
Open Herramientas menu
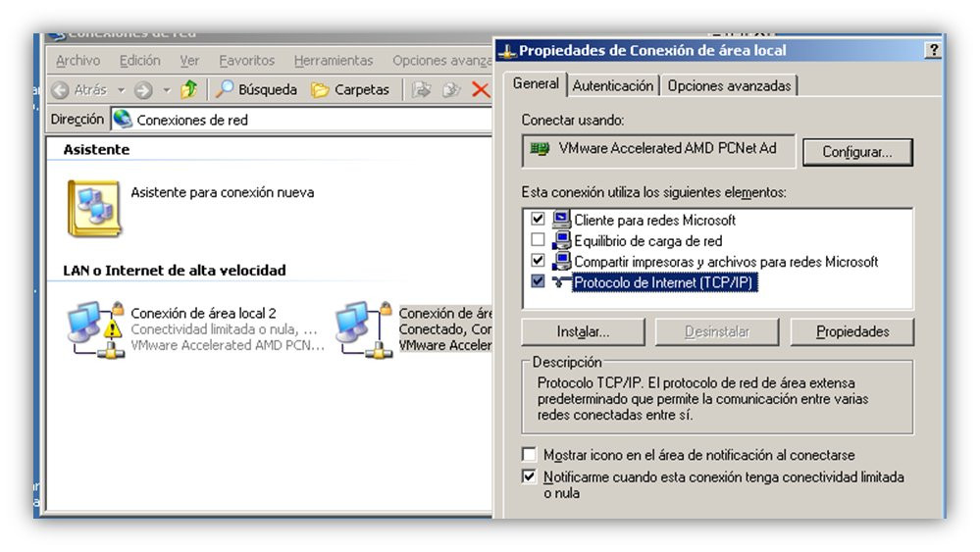click(334, 61)
